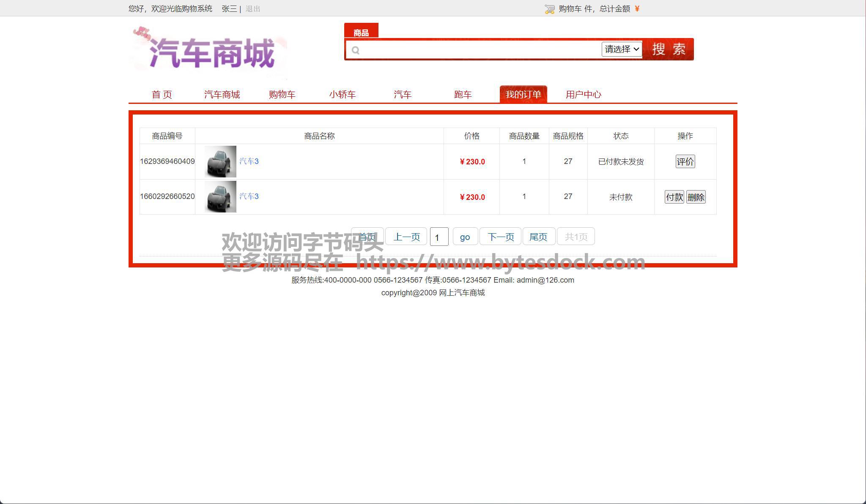Viewport: 866px width, 504px height.
Task: Open 汽车3 link in second order row
Action: [x=249, y=196]
